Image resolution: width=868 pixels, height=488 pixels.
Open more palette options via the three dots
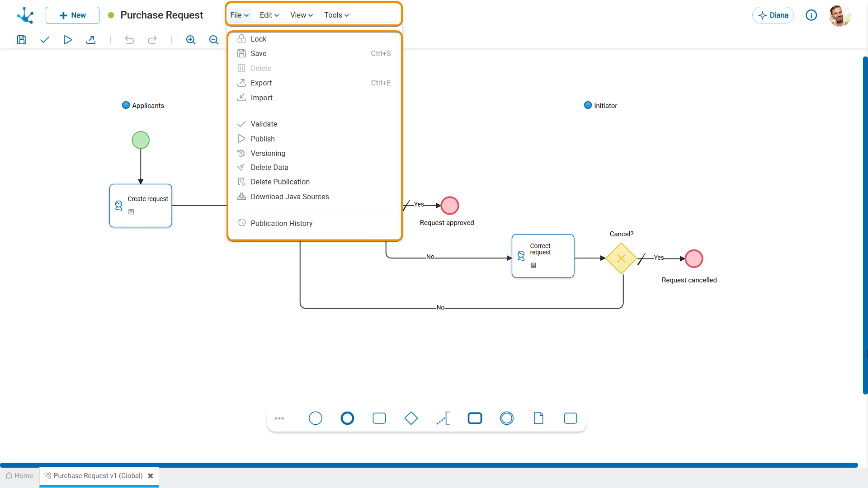coord(279,418)
